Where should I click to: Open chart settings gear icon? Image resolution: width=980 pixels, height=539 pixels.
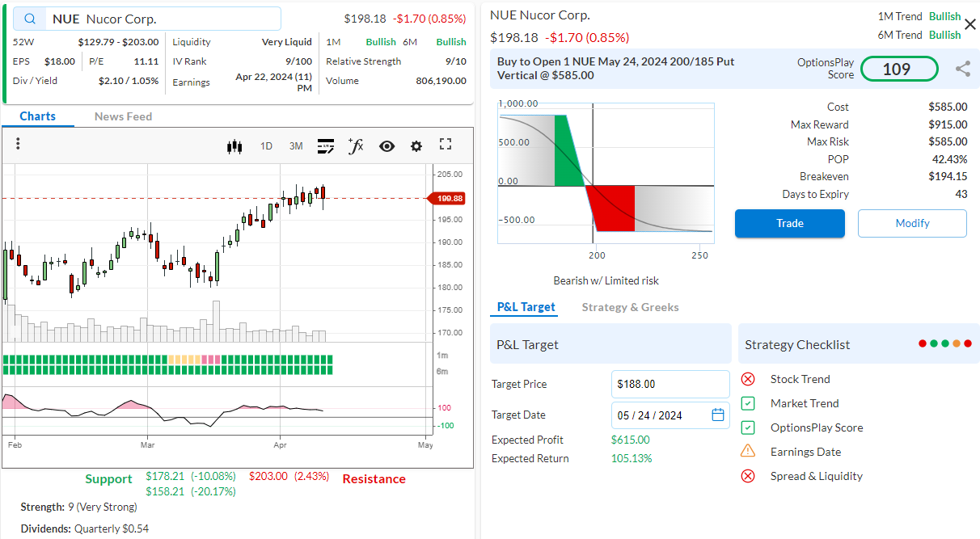click(416, 146)
